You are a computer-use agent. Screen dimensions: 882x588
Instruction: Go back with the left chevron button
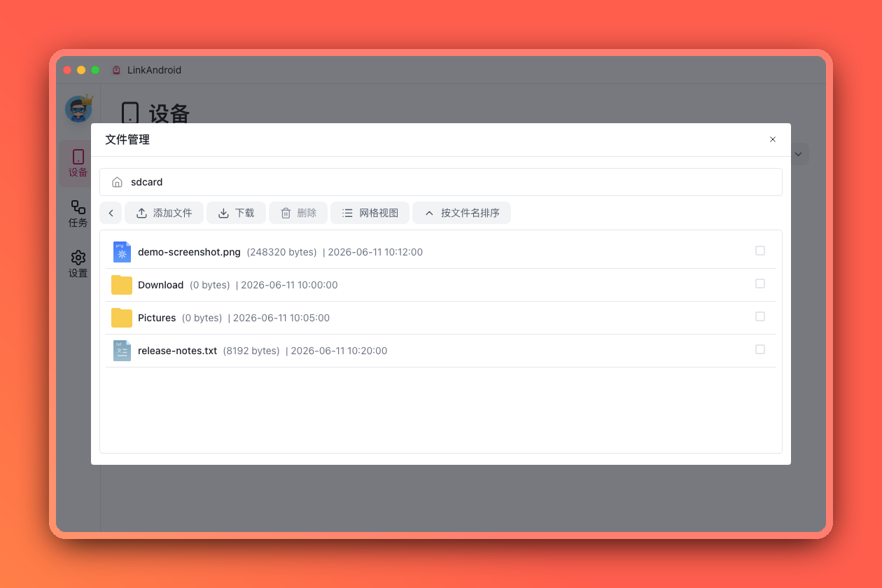[111, 213]
